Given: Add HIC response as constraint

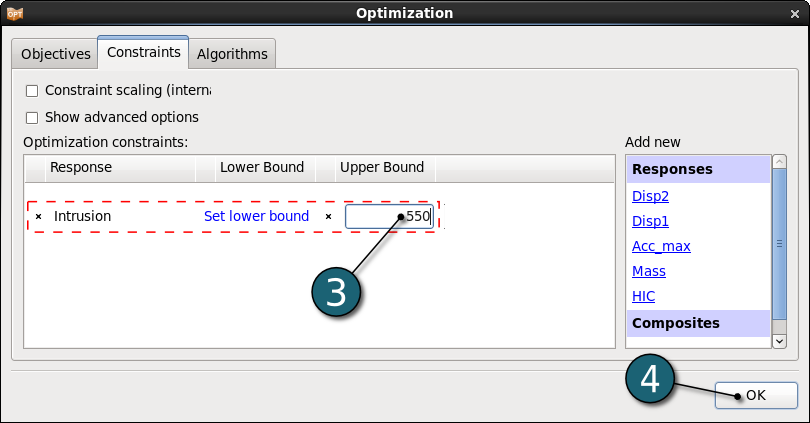Looking at the screenshot, I should pyautogui.click(x=645, y=296).
